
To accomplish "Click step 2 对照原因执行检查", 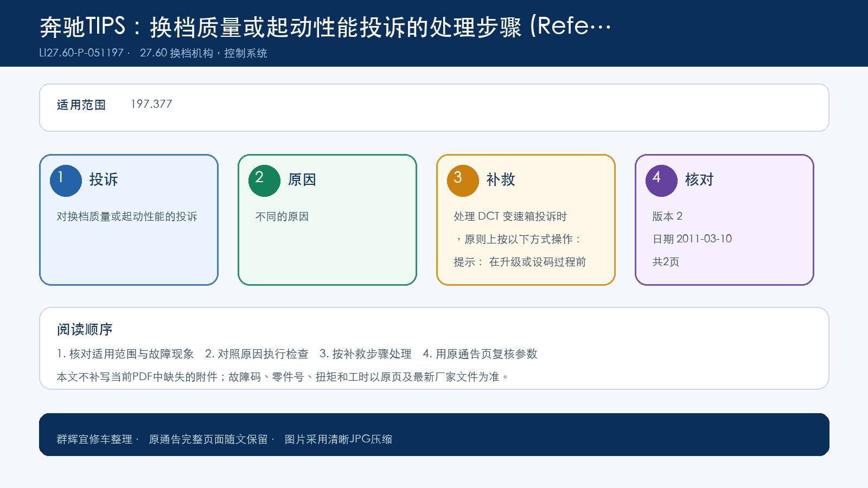I will point(257,354).
